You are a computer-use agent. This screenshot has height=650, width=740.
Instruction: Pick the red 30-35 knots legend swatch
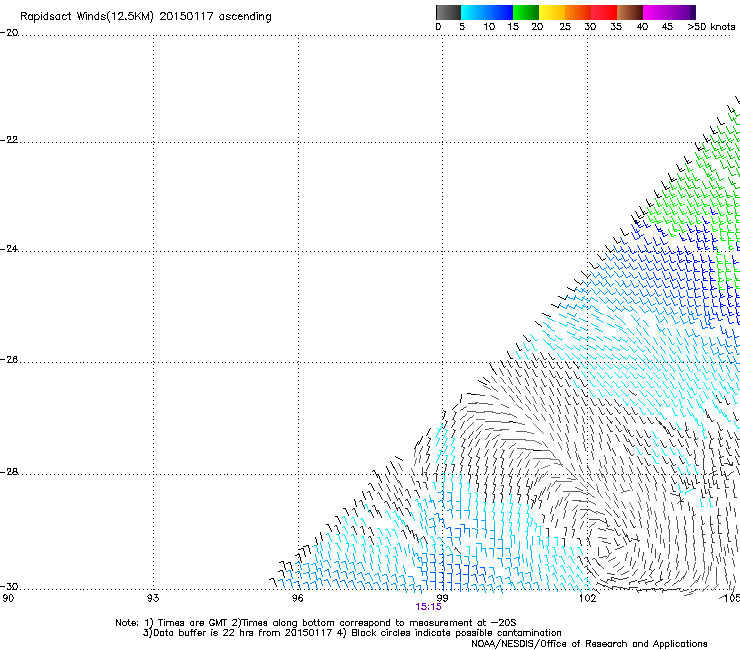604,12
